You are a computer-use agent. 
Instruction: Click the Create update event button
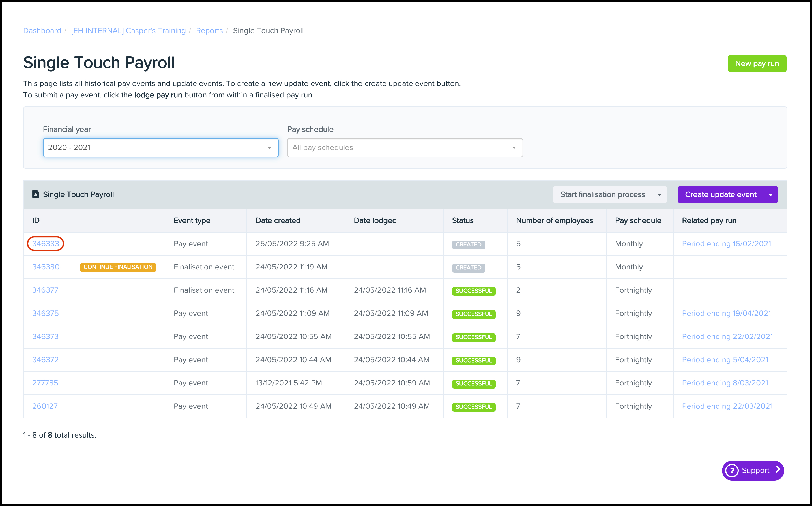point(720,195)
